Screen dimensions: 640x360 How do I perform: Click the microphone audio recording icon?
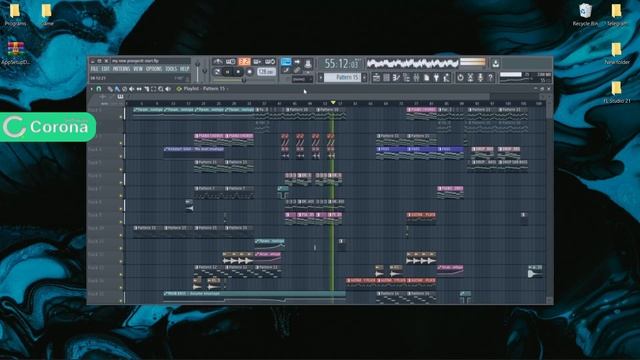click(x=480, y=78)
